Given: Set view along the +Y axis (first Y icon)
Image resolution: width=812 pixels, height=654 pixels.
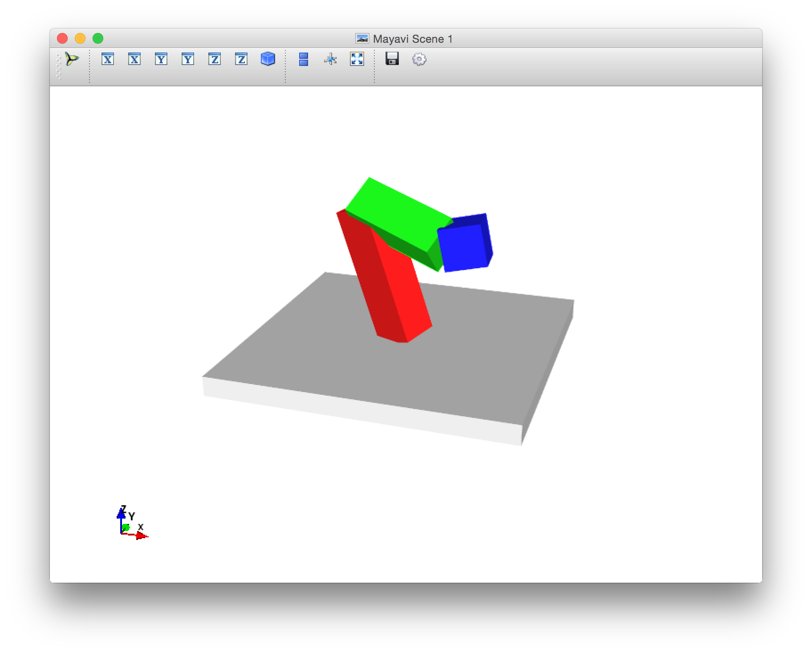Looking at the screenshot, I should (x=161, y=59).
